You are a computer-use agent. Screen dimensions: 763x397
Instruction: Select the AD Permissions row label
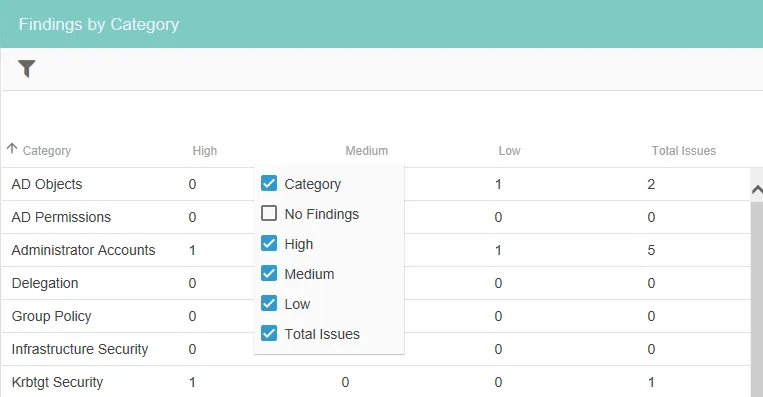[61, 217]
